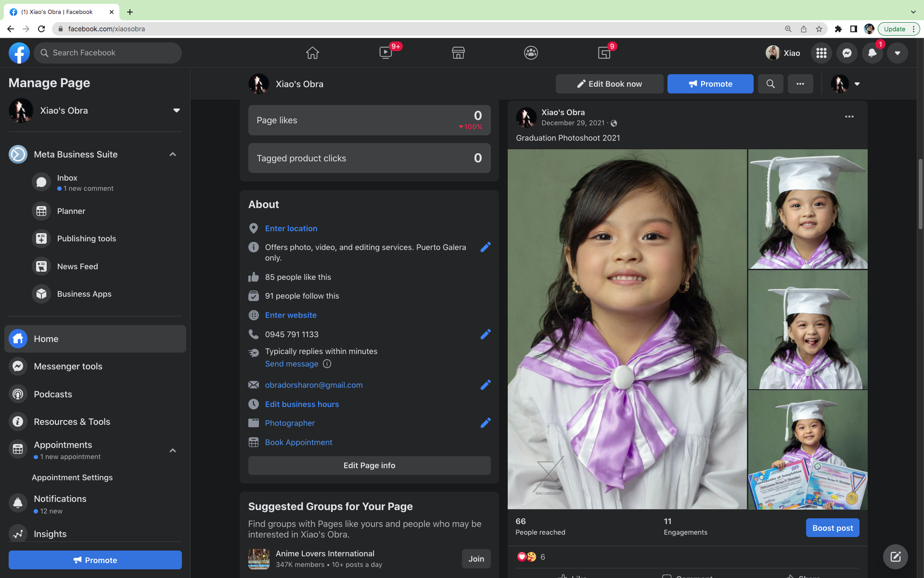This screenshot has height=578, width=924.
Task: Open the Pages feed icon with 9 badge
Action: [x=604, y=53]
